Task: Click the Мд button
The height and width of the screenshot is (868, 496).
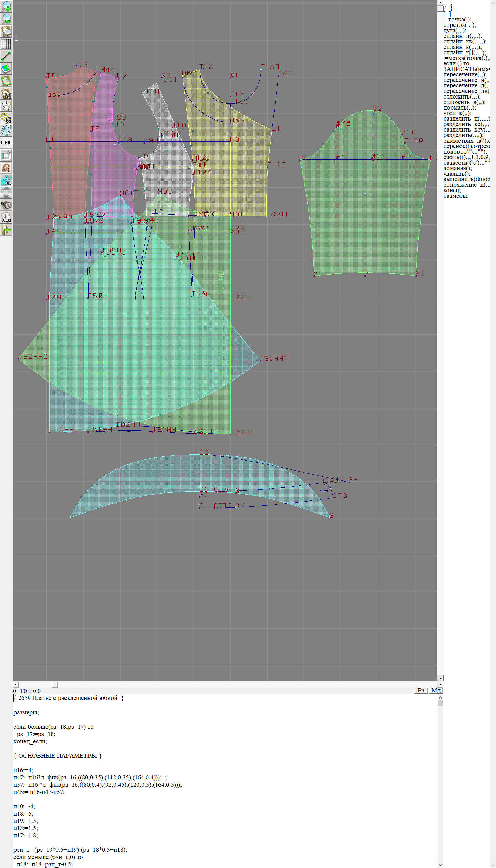Action: [436, 690]
